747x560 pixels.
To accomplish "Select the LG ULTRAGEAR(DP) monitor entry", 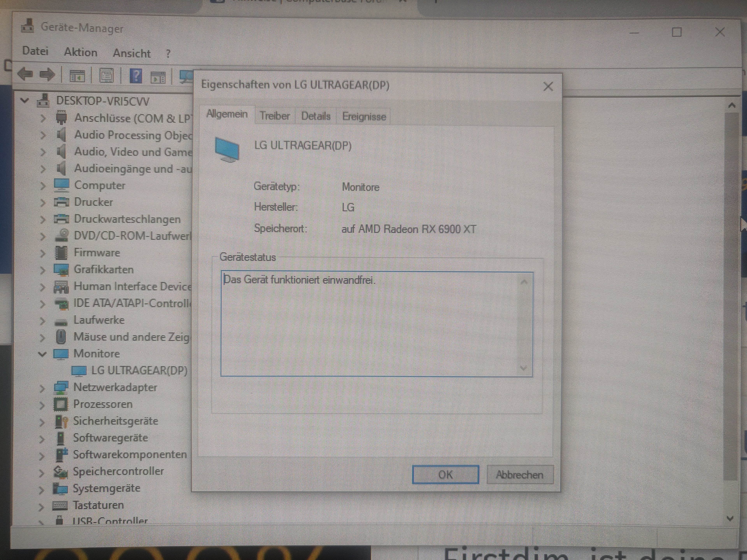I will [139, 371].
